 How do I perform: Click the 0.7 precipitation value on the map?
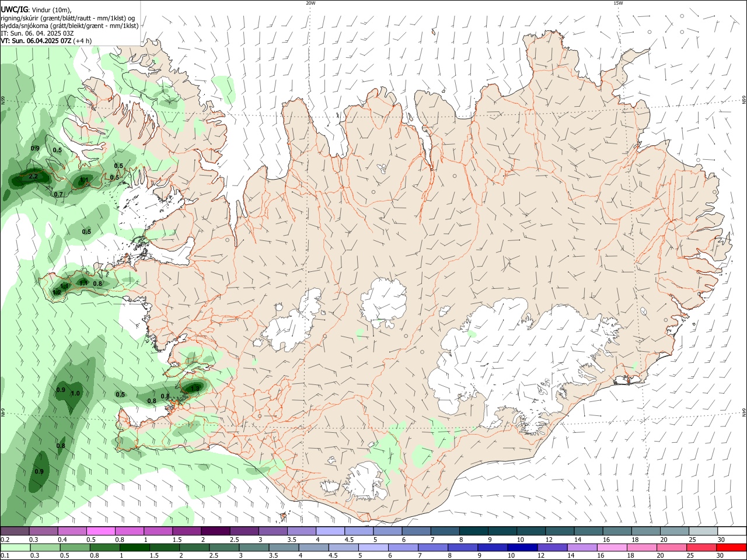coord(58,194)
